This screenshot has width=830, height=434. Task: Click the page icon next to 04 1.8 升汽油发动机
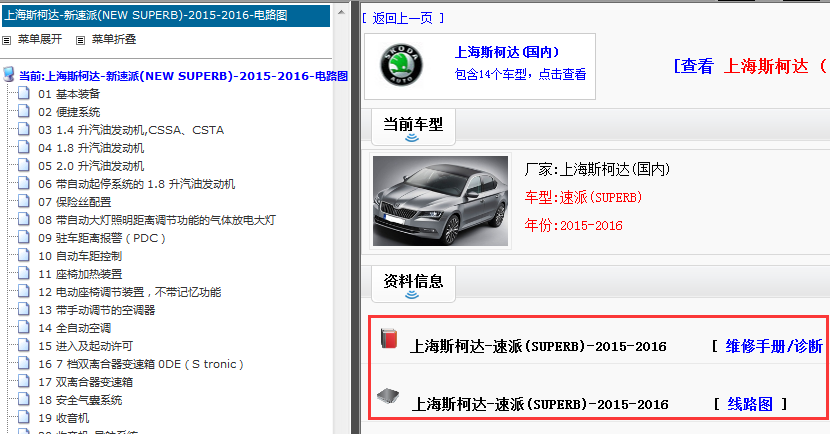(23, 148)
